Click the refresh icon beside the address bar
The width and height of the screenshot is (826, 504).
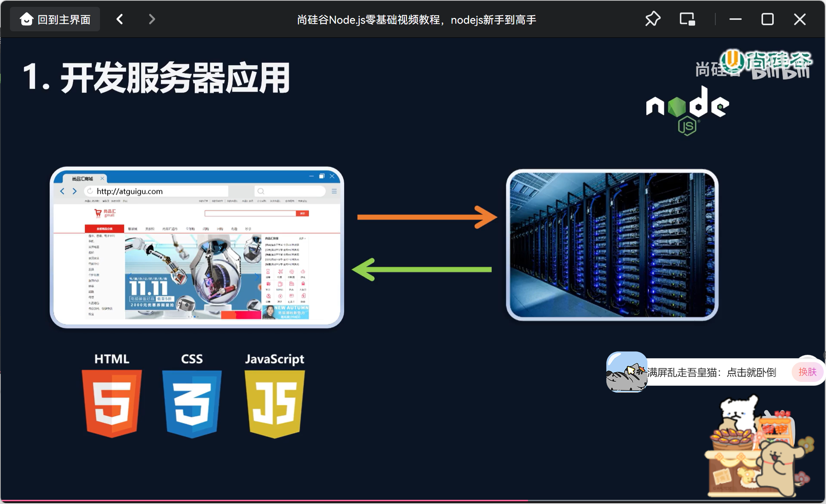click(90, 191)
